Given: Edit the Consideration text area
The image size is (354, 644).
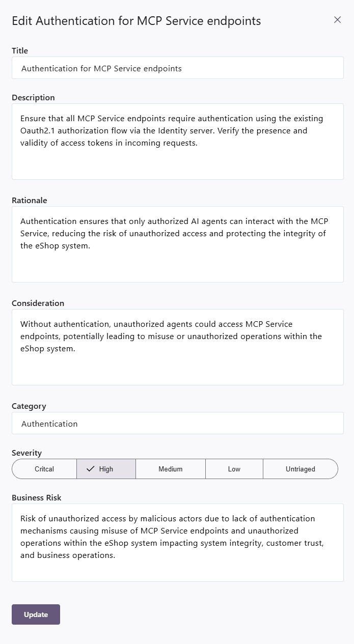Looking at the screenshot, I should tap(177, 347).
